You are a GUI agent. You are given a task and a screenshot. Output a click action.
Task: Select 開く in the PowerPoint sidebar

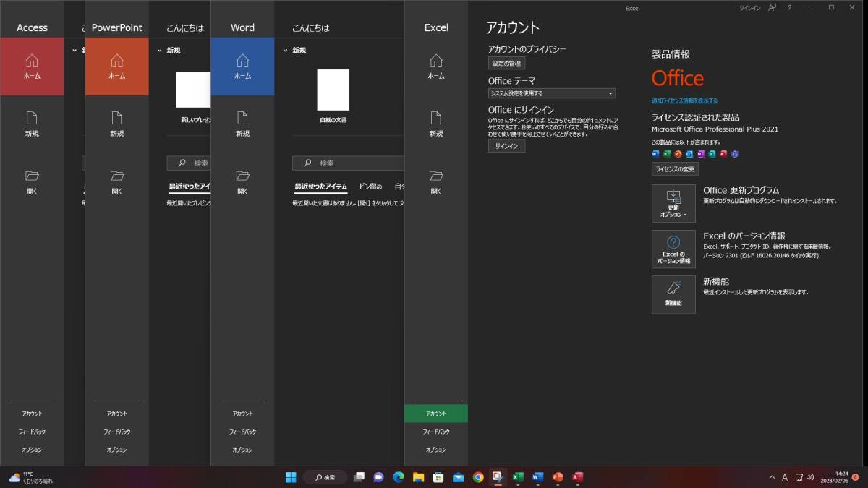click(x=117, y=182)
